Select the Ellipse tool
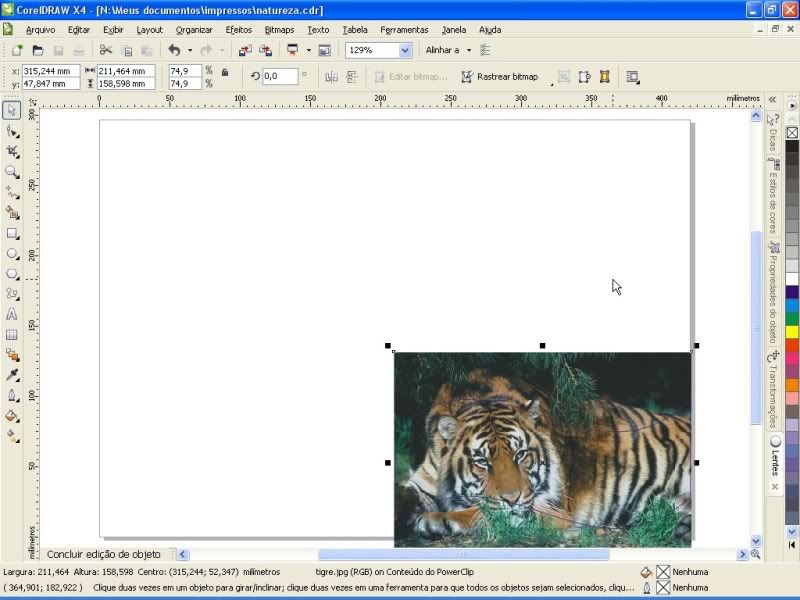800x600 pixels. pos(12,254)
